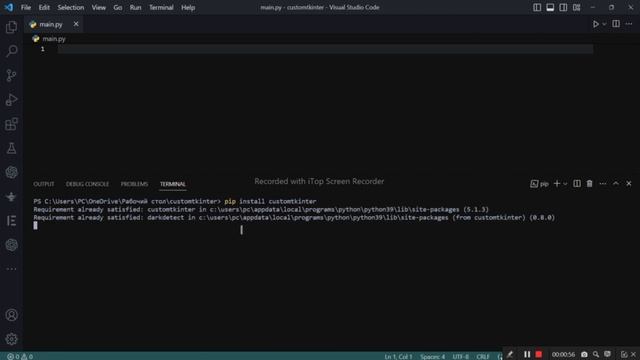Viewport: 640px width, 360px height.
Task: Open the Help menu
Action: coord(188,7)
